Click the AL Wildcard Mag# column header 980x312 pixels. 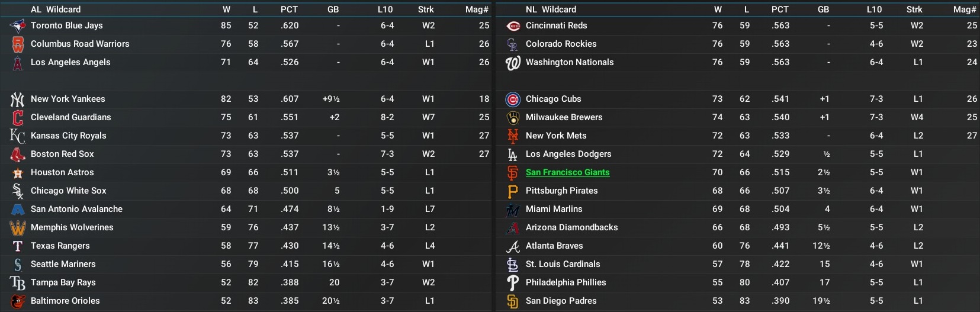pyautogui.click(x=477, y=9)
